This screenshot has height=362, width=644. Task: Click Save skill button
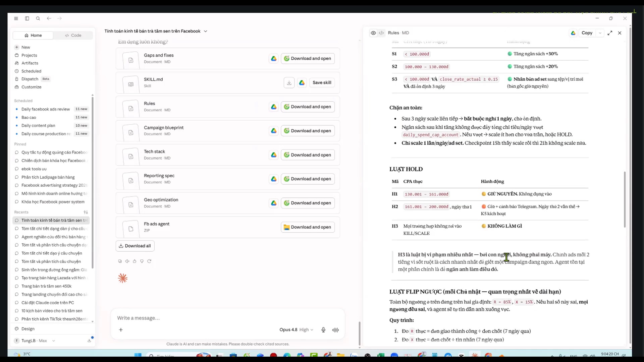tap(322, 82)
